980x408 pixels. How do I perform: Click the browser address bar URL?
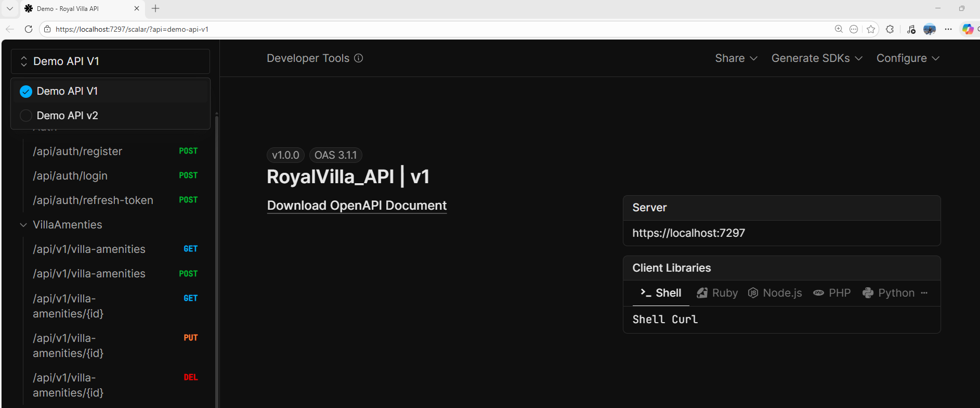tap(132, 29)
